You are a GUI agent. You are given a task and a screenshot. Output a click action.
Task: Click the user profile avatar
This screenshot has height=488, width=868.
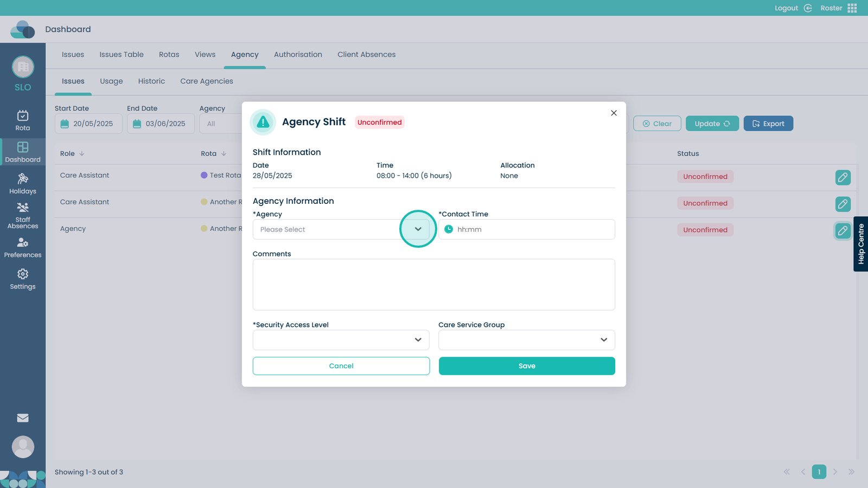[x=23, y=447]
